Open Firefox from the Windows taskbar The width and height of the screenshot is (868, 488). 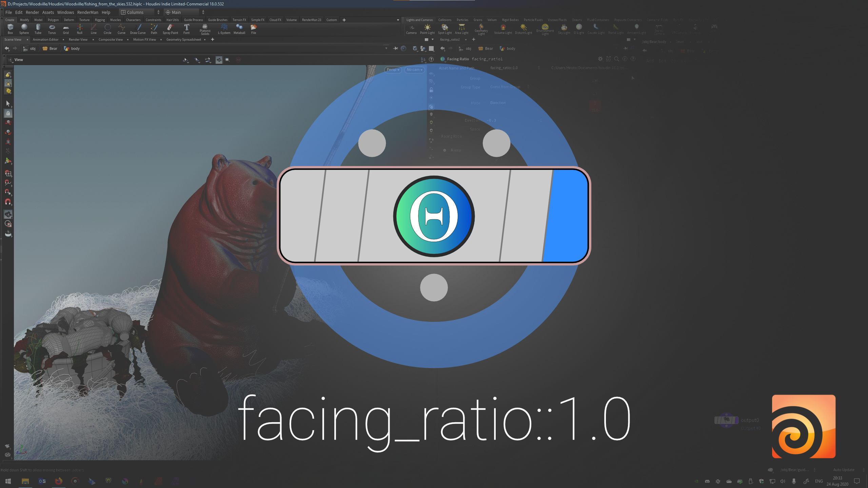tap(59, 481)
